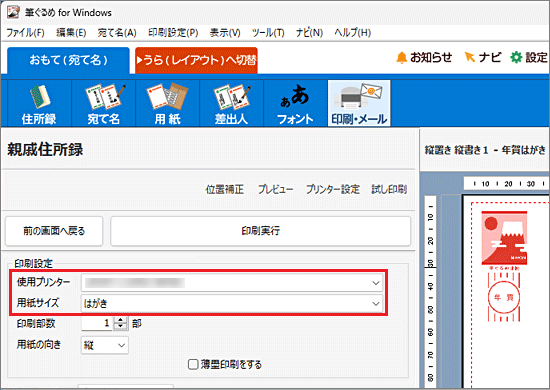550x390 pixels.
Task: Open the ツール(T) menu
Action: pos(268,33)
